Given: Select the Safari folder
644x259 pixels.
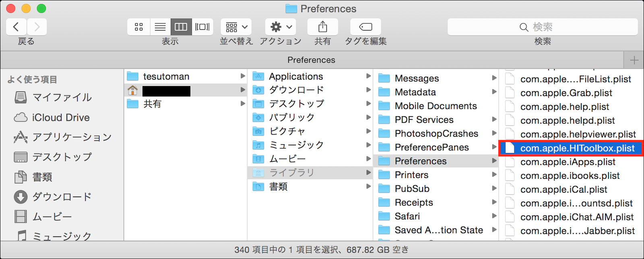Looking at the screenshot, I should tap(407, 216).
